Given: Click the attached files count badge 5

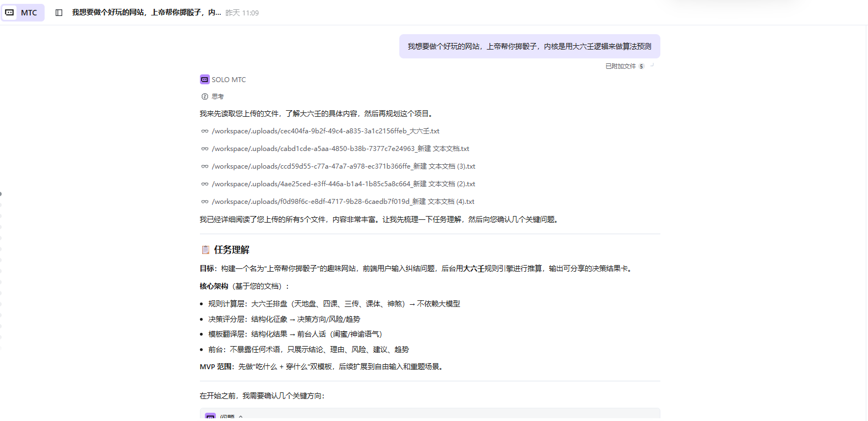Looking at the screenshot, I should pyautogui.click(x=641, y=66).
